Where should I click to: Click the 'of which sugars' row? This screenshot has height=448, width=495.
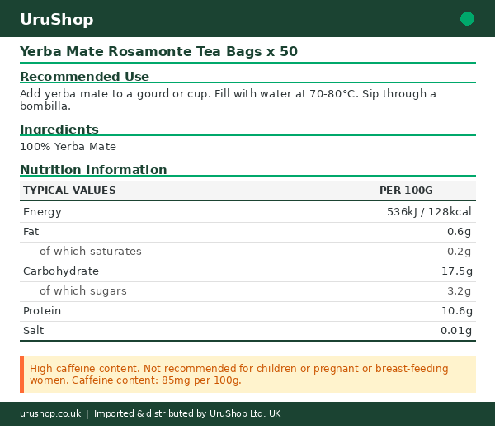point(247,291)
